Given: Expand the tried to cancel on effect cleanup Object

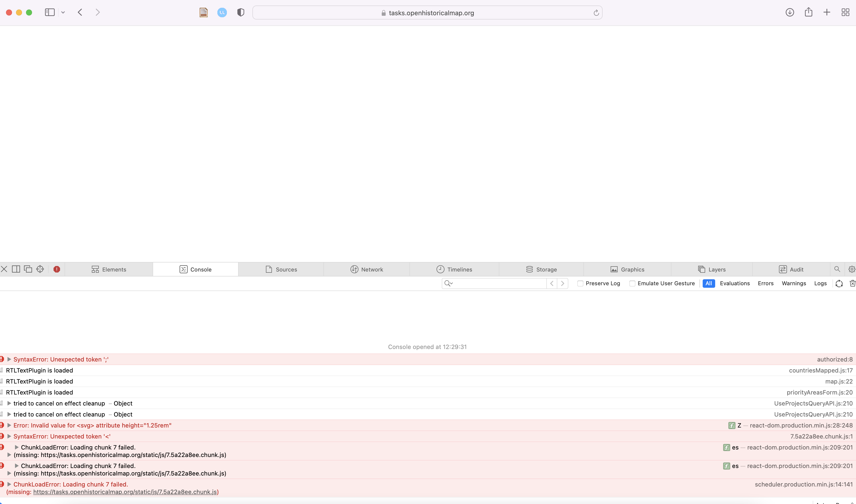Looking at the screenshot, I should [9, 403].
